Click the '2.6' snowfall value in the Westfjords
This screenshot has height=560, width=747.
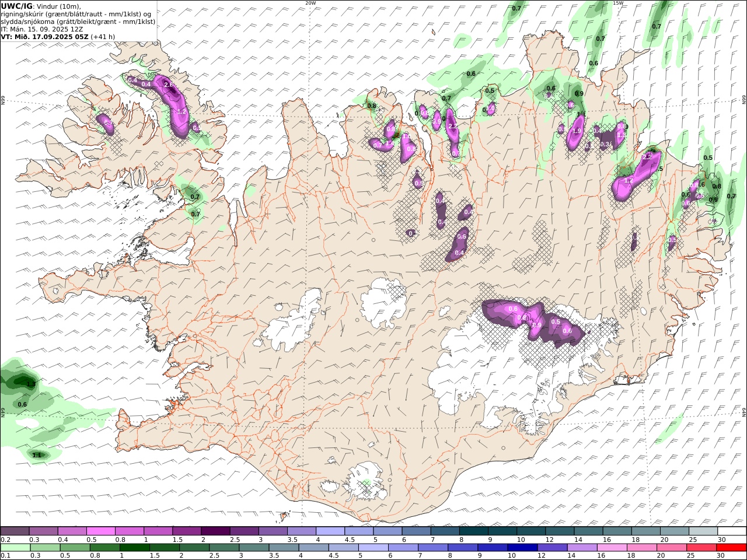coord(169,85)
